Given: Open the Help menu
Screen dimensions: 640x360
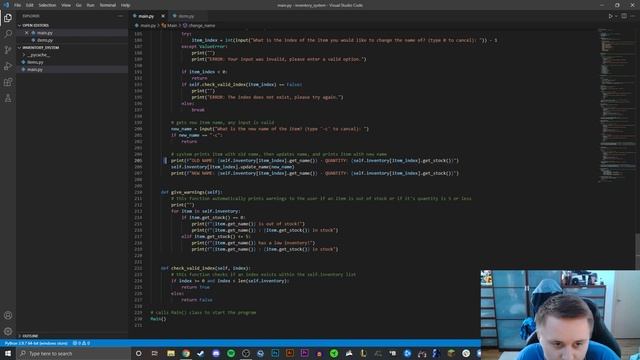Looking at the screenshot, I should point(126,5).
